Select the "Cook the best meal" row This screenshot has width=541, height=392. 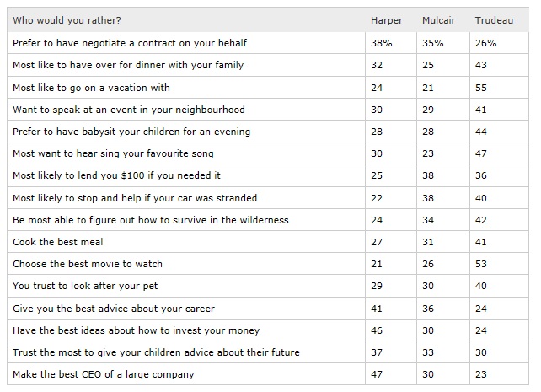[x=57, y=242]
